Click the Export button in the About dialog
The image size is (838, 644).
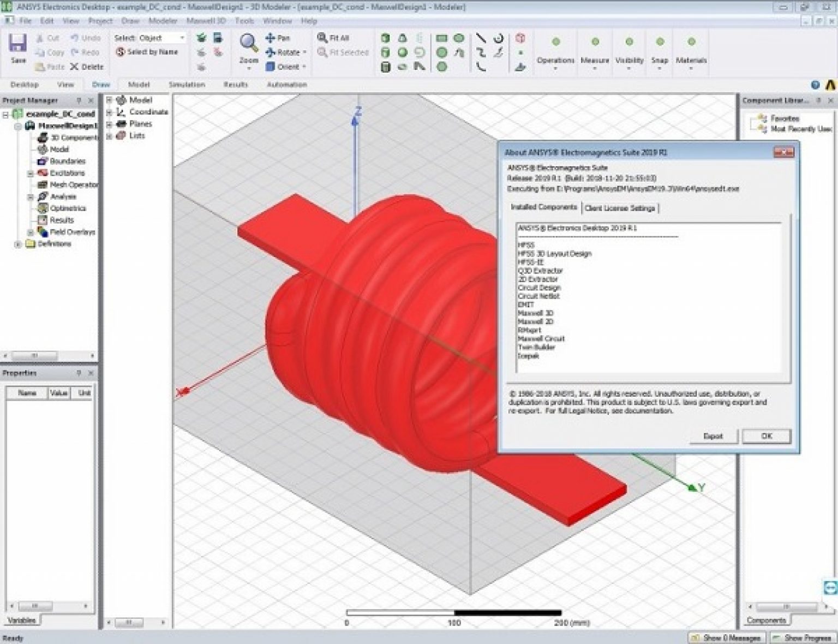[713, 436]
